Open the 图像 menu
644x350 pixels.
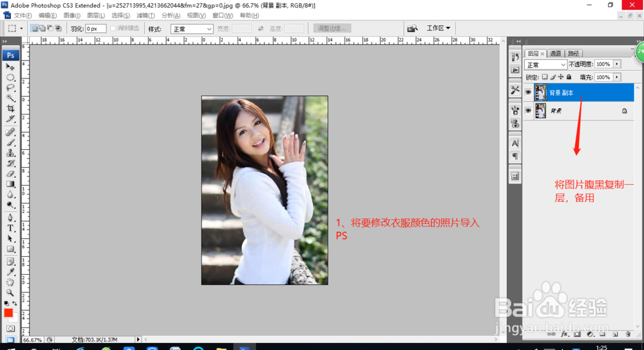click(x=72, y=15)
